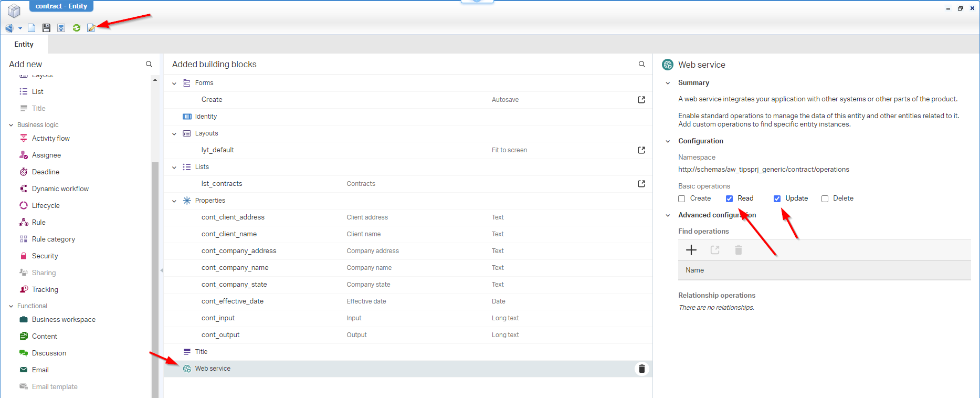Add the Security building block
The height and width of the screenshot is (398, 980).
(45, 256)
